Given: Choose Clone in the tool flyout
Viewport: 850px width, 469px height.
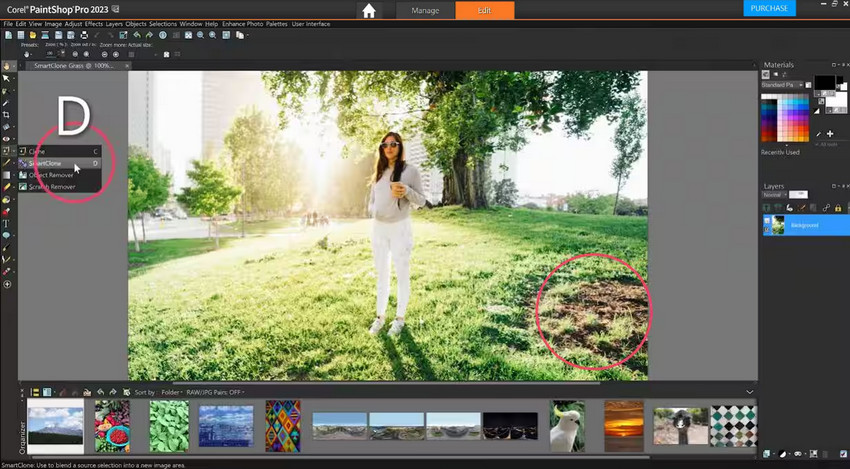Looking at the screenshot, I should point(60,151).
